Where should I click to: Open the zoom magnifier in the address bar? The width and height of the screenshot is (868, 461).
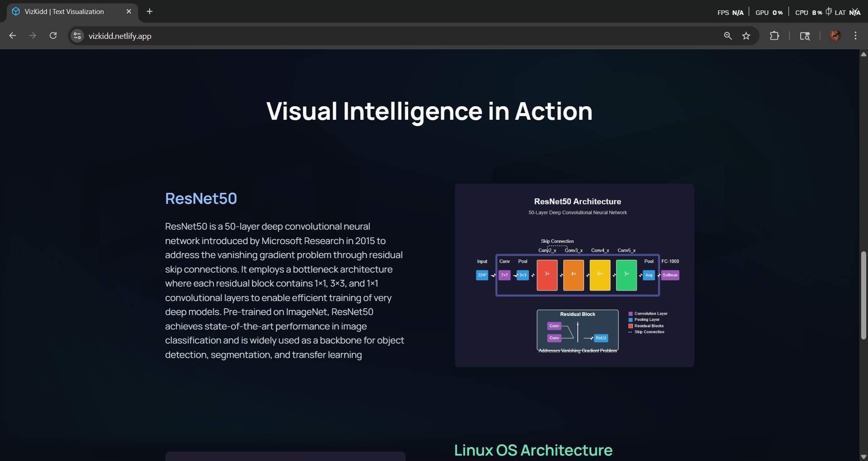point(728,36)
